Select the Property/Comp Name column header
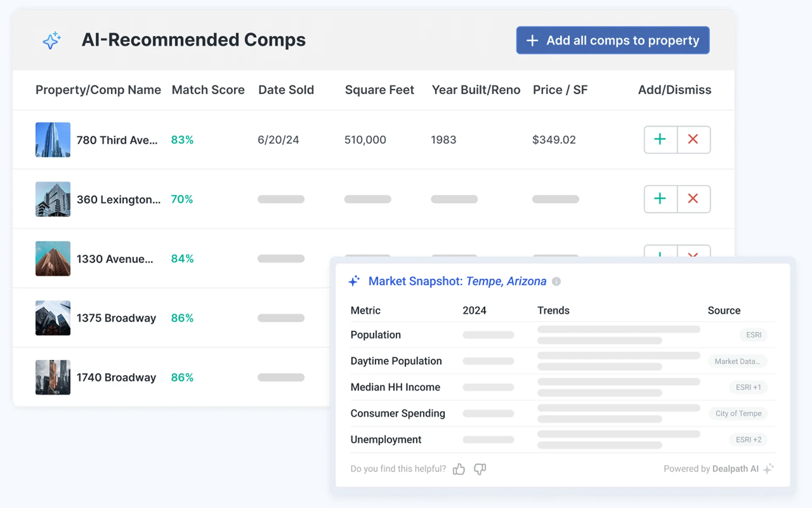 (98, 90)
